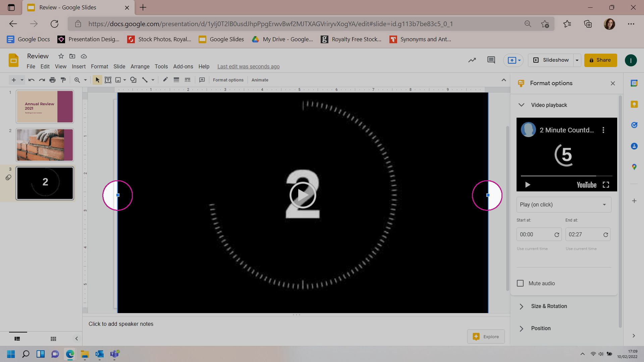Click Use current time for start
This screenshot has height=362, width=644.
(x=533, y=249)
